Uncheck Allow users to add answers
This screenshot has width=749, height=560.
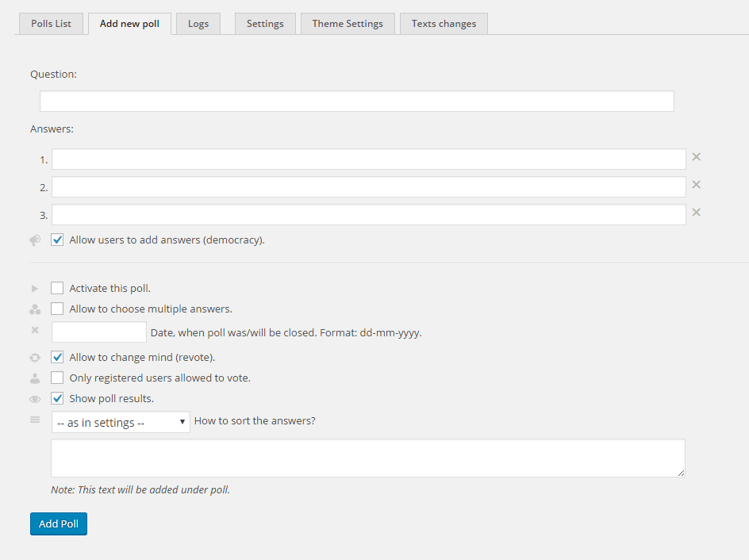(x=57, y=240)
